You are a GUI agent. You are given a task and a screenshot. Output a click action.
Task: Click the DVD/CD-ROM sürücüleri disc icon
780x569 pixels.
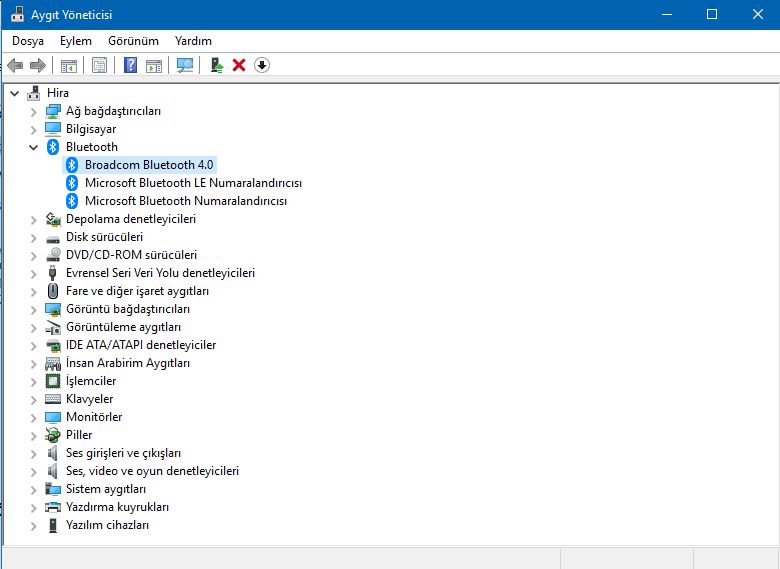(53, 255)
